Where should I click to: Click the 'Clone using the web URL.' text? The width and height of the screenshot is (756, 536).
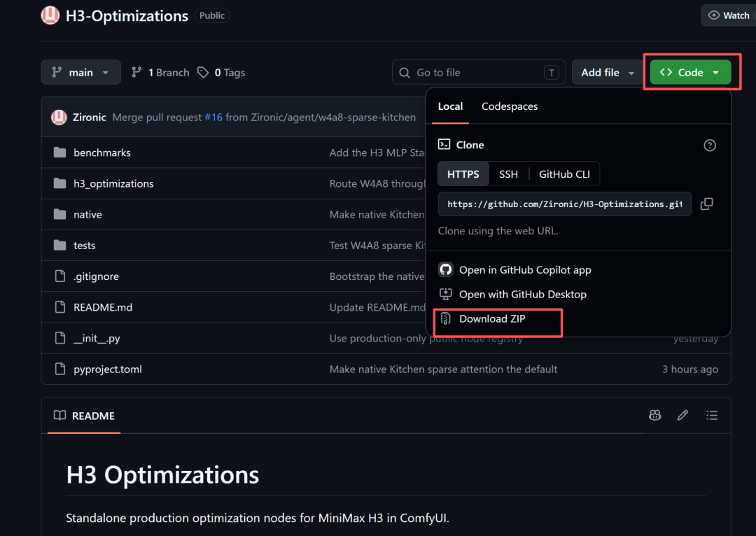click(498, 231)
